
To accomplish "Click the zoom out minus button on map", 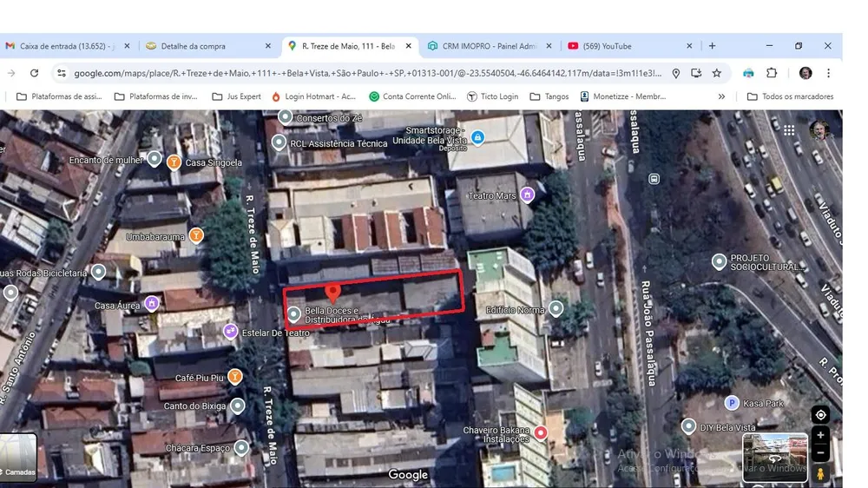I will pos(820,453).
